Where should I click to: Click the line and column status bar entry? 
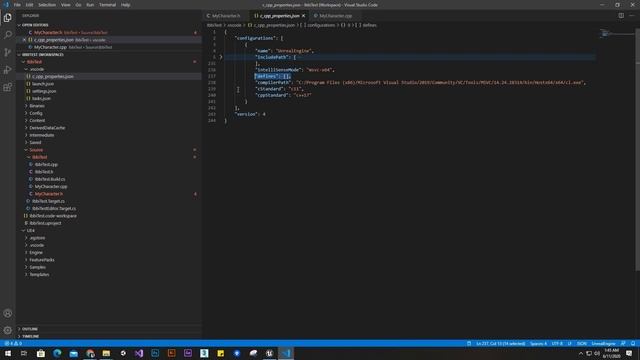click(x=501, y=343)
